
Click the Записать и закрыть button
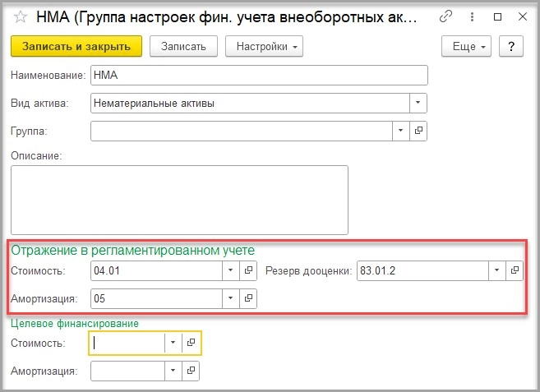coord(76,46)
